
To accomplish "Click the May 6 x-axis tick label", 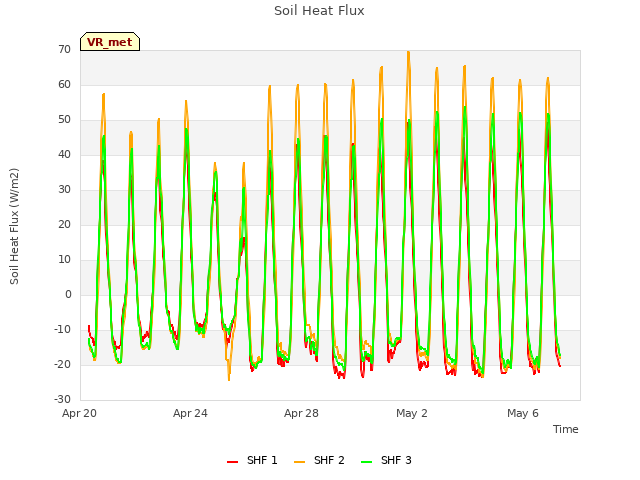I will pos(523,413).
